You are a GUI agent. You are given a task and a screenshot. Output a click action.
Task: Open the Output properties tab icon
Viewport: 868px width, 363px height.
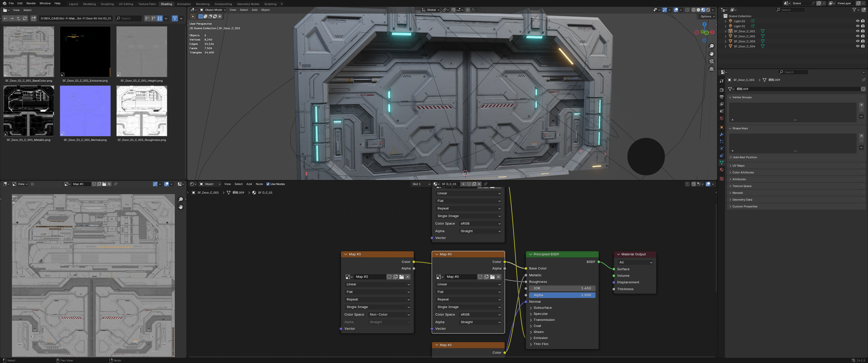721,97
